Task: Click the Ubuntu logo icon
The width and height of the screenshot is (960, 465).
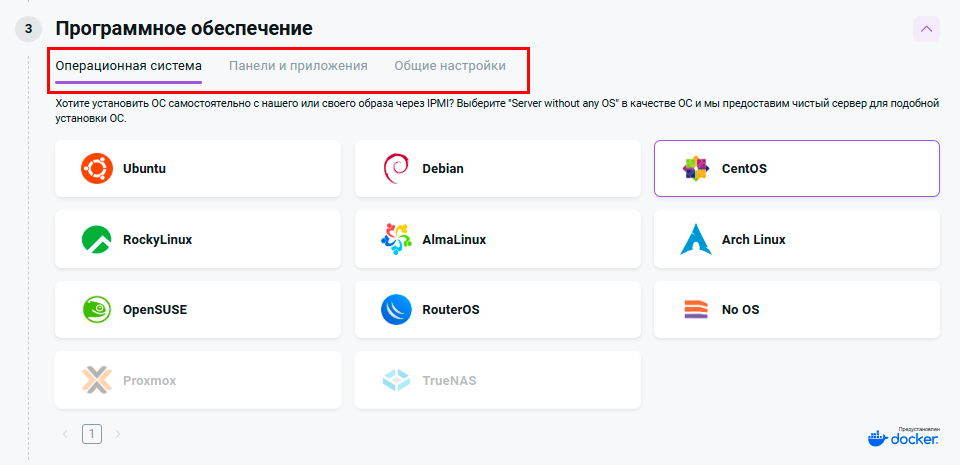Action: point(97,169)
